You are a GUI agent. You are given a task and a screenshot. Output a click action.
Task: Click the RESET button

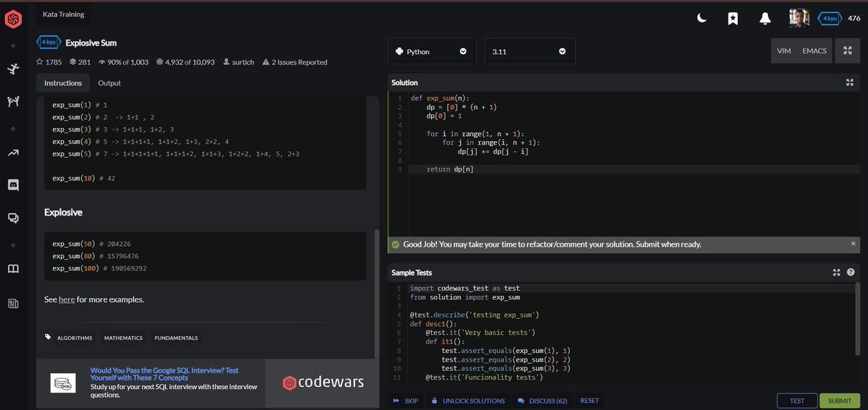click(590, 401)
